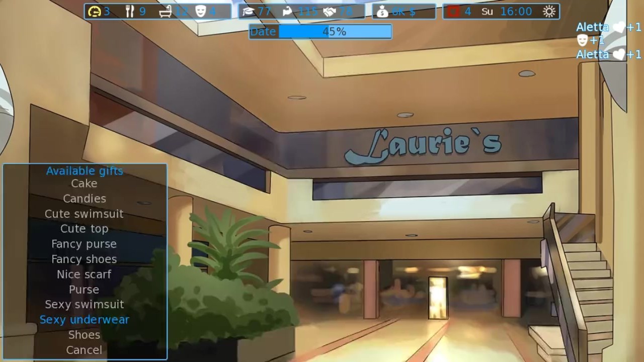The width and height of the screenshot is (644, 362).
Task: Cancel the gift selection menu
Action: (84, 350)
